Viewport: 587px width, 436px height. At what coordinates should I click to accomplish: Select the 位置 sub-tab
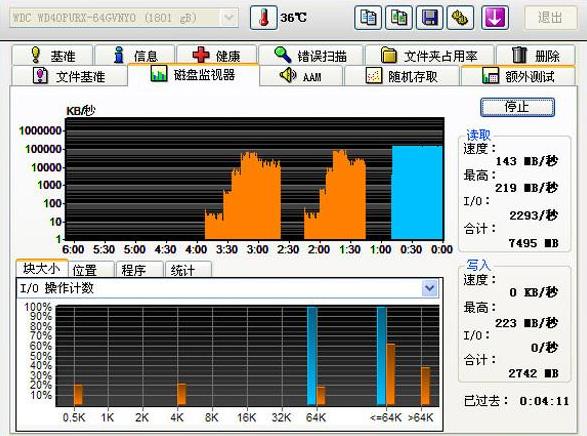coord(91,269)
